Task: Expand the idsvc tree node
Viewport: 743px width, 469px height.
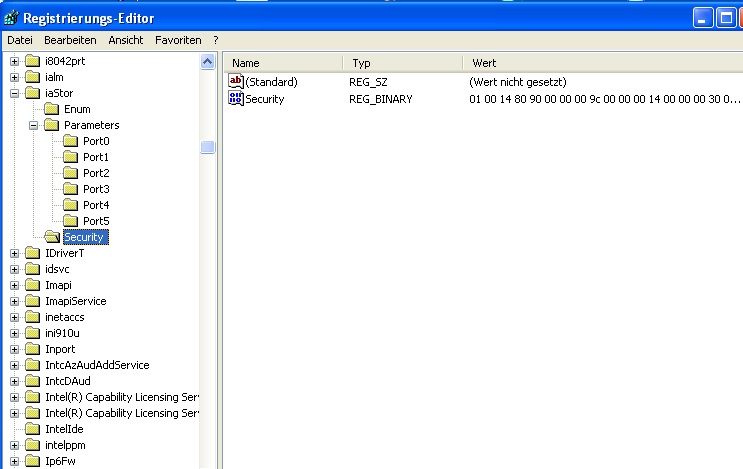Action: tap(15, 270)
